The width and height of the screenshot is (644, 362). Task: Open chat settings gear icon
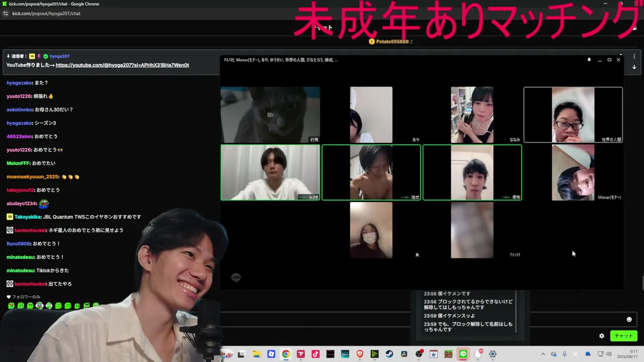pos(602,336)
